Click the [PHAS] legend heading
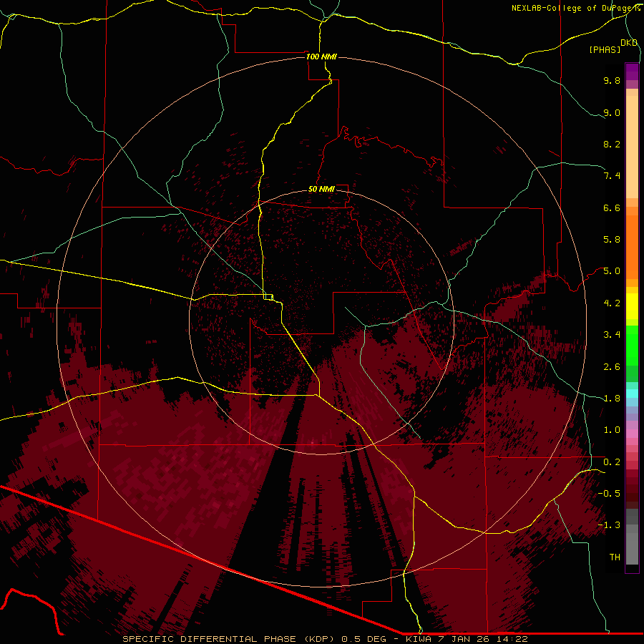The width and height of the screenshot is (644, 644). (x=605, y=50)
